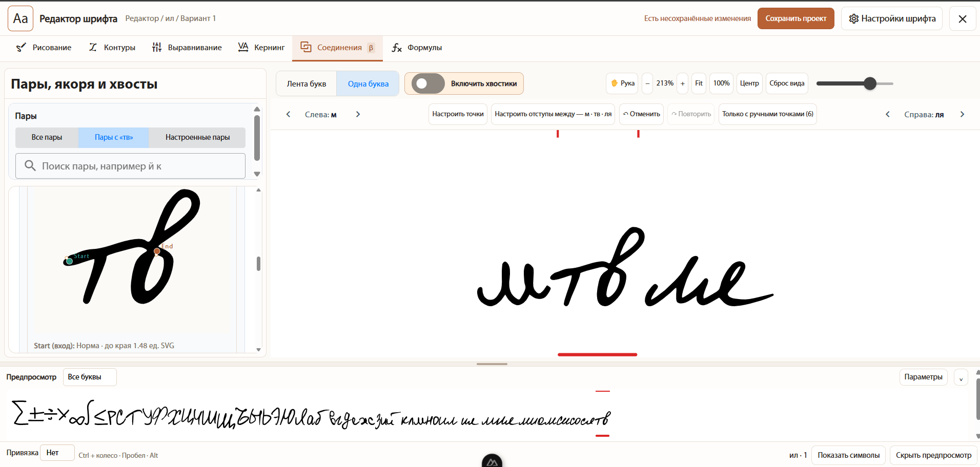Increase zoom with the plus button
The height and width of the screenshot is (467, 980).
coord(682,83)
